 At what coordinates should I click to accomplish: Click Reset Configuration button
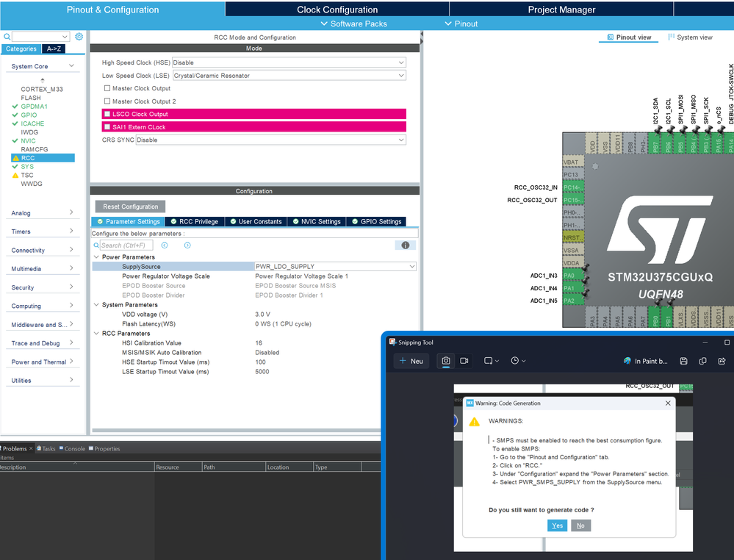(x=131, y=207)
